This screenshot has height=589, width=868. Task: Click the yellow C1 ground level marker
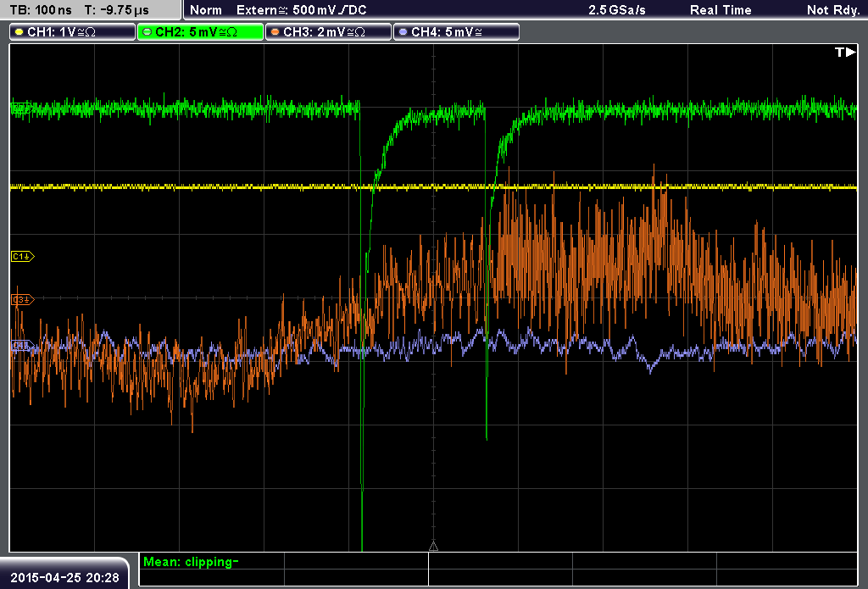click(x=23, y=256)
